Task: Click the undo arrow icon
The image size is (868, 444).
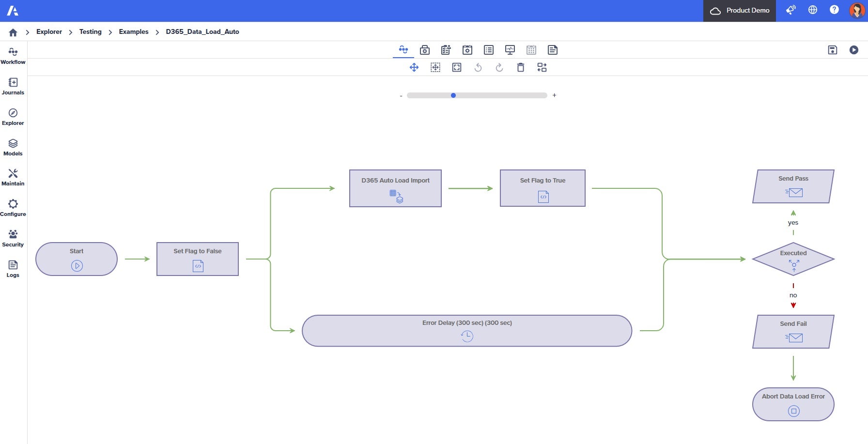Action: click(478, 67)
